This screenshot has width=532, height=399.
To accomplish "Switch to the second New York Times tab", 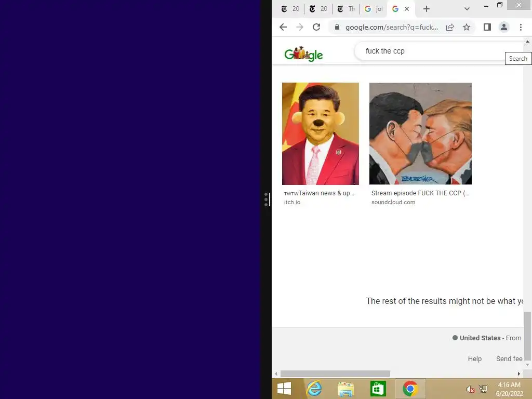I will click(x=318, y=9).
